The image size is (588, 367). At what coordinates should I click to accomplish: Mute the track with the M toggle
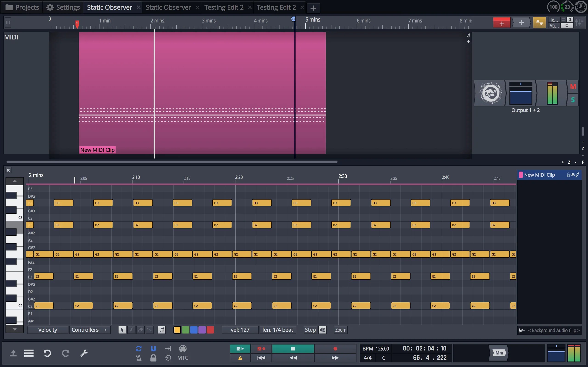(573, 86)
